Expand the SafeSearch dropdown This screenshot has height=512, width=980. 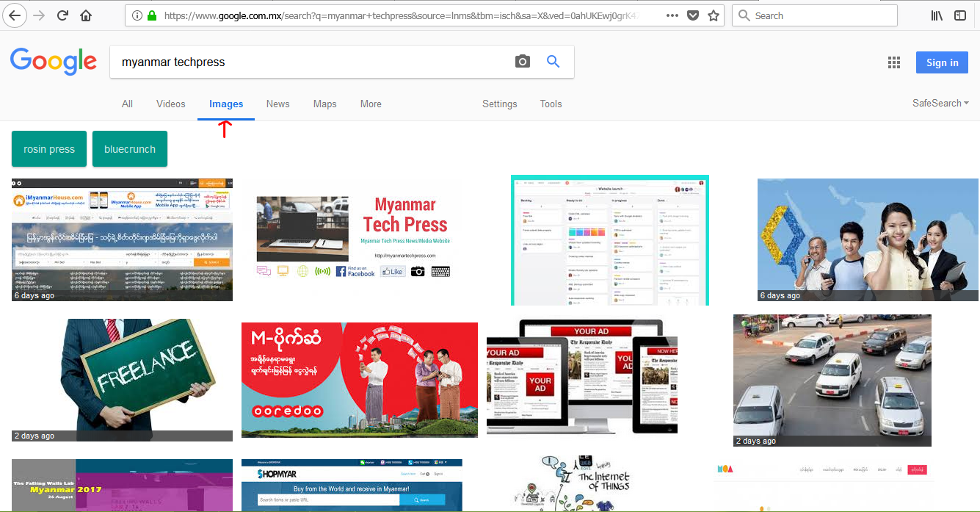[x=940, y=103]
